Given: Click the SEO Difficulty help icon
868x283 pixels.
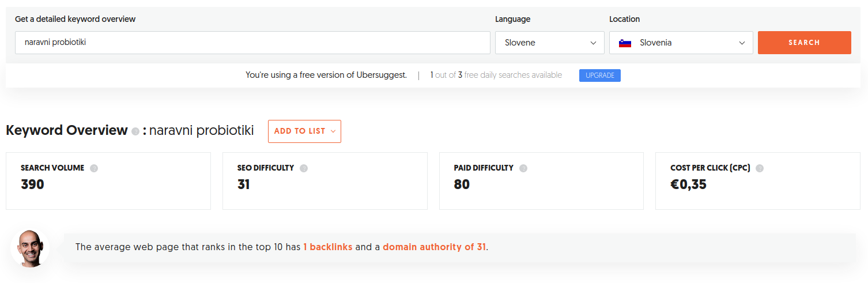Looking at the screenshot, I should click(304, 168).
